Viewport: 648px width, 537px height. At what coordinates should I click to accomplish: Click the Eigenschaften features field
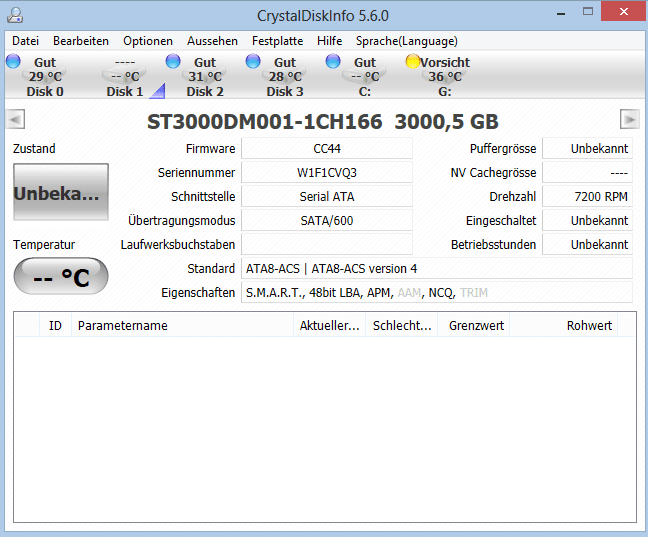coord(437,292)
